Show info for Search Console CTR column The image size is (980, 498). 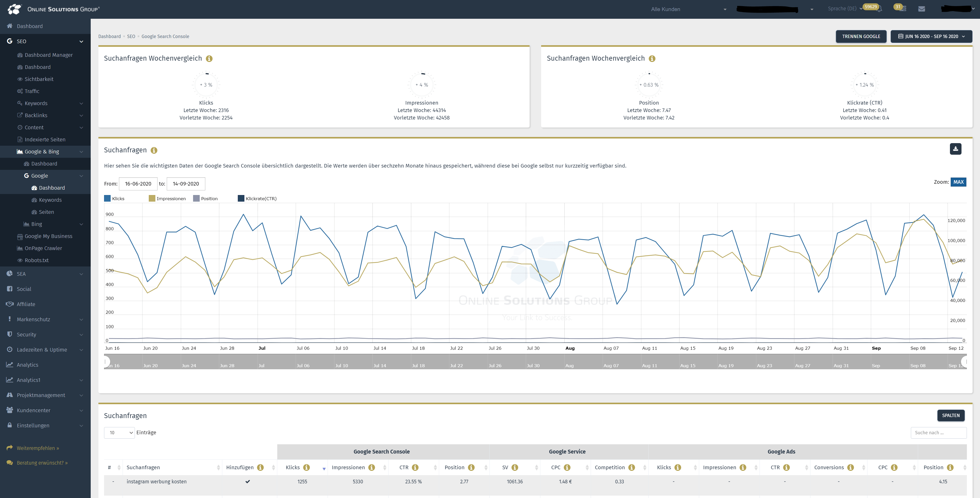(415, 467)
